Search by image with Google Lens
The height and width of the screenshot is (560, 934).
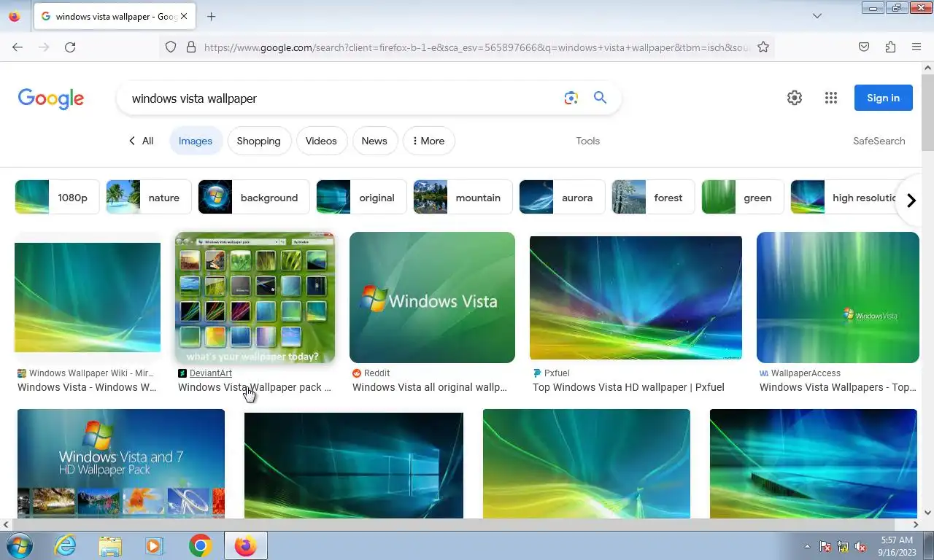point(571,98)
